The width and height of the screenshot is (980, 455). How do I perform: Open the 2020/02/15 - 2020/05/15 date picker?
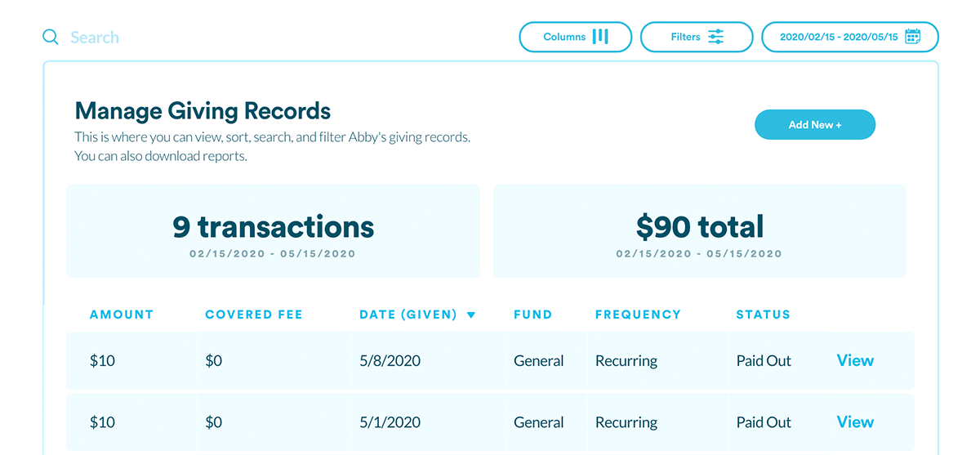click(x=850, y=37)
